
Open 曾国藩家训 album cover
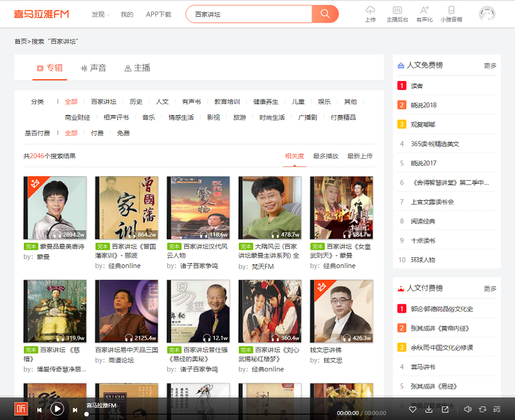127,208
